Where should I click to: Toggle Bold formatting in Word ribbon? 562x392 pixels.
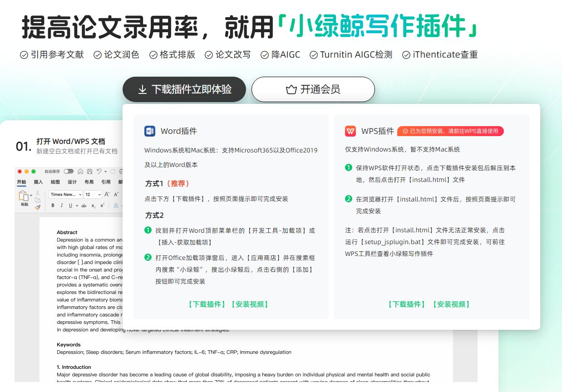click(53, 206)
